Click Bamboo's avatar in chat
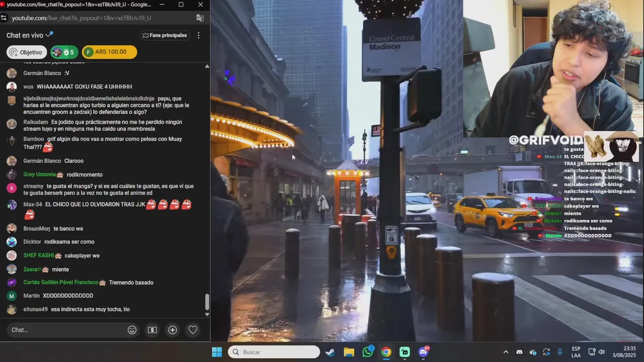This screenshot has height=362, width=644. point(12,141)
